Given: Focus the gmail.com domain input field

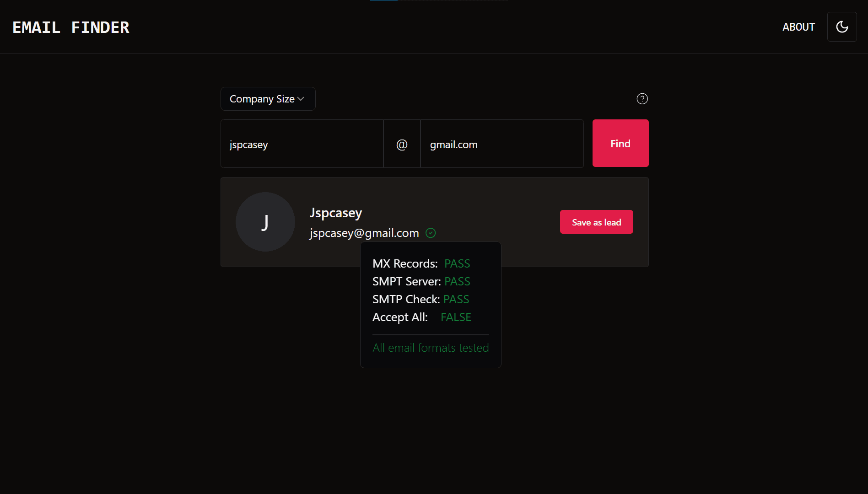Looking at the screenshot, I should click(x=501, y=144).
